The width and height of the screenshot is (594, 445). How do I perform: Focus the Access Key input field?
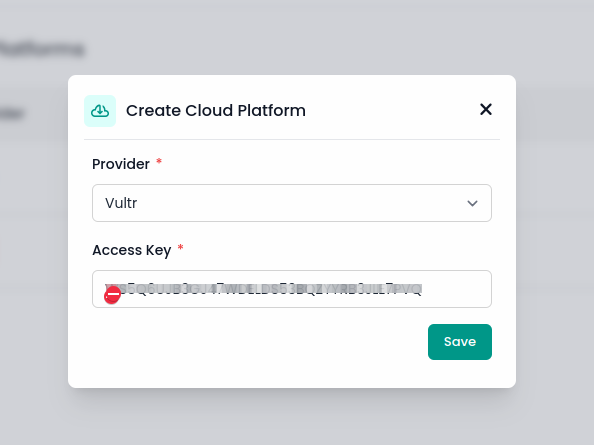292,289
